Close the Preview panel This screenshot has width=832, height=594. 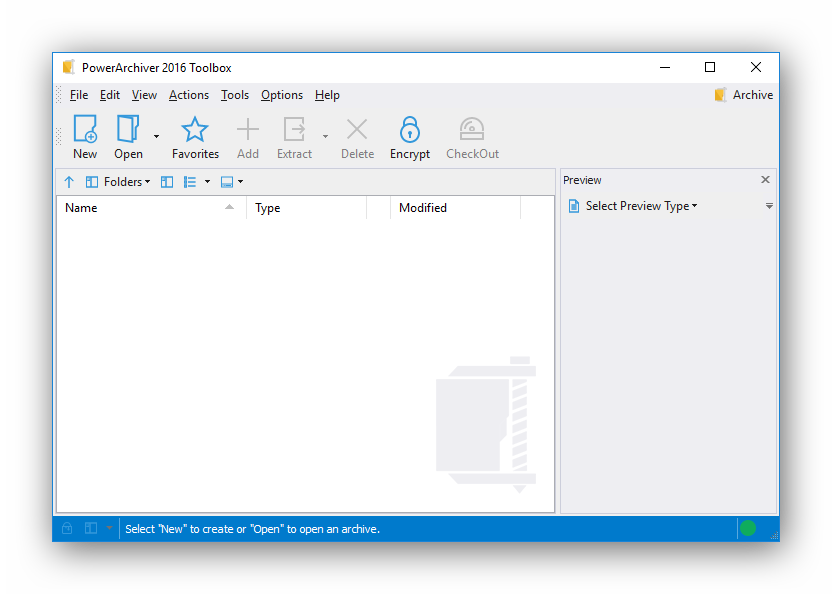coord(765,180)
